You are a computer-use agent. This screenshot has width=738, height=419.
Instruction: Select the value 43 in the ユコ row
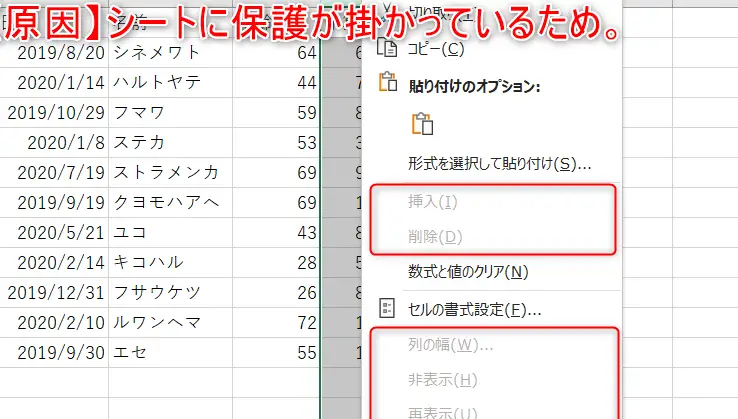pos(306,232)
